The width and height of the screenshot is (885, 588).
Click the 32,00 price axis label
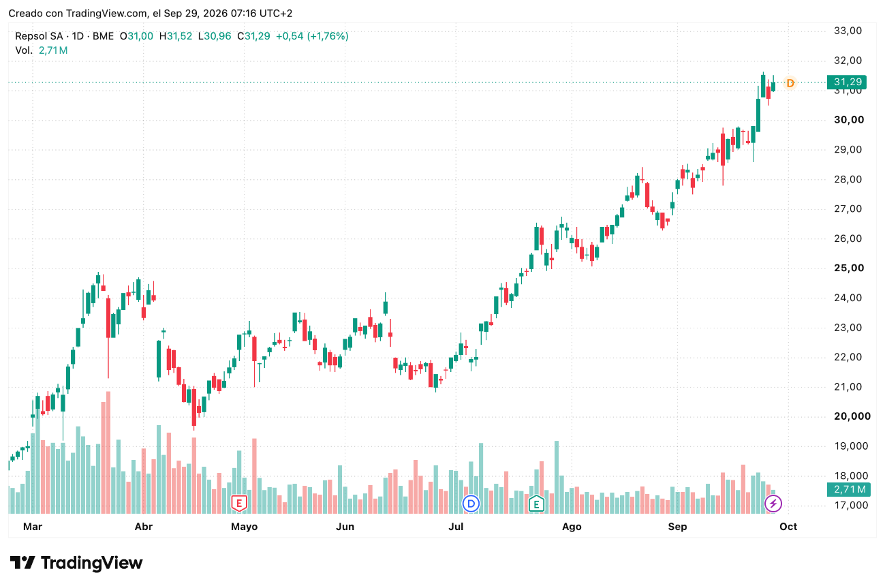coord(848,61)
